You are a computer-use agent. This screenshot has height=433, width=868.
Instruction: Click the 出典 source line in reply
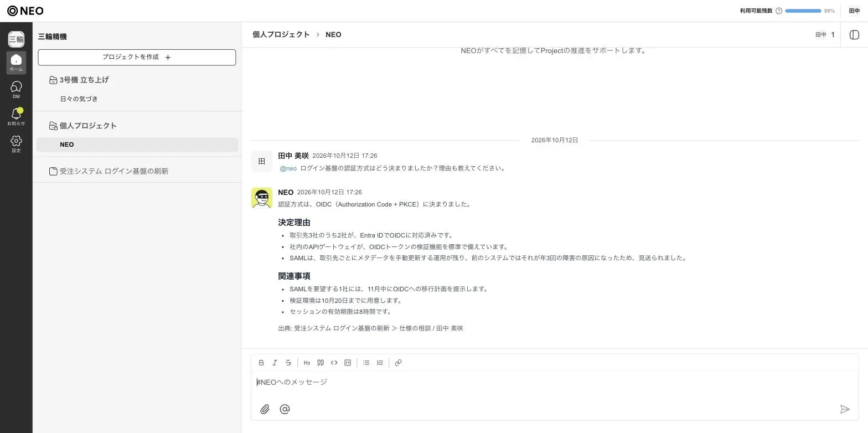(x=370, y=328)
